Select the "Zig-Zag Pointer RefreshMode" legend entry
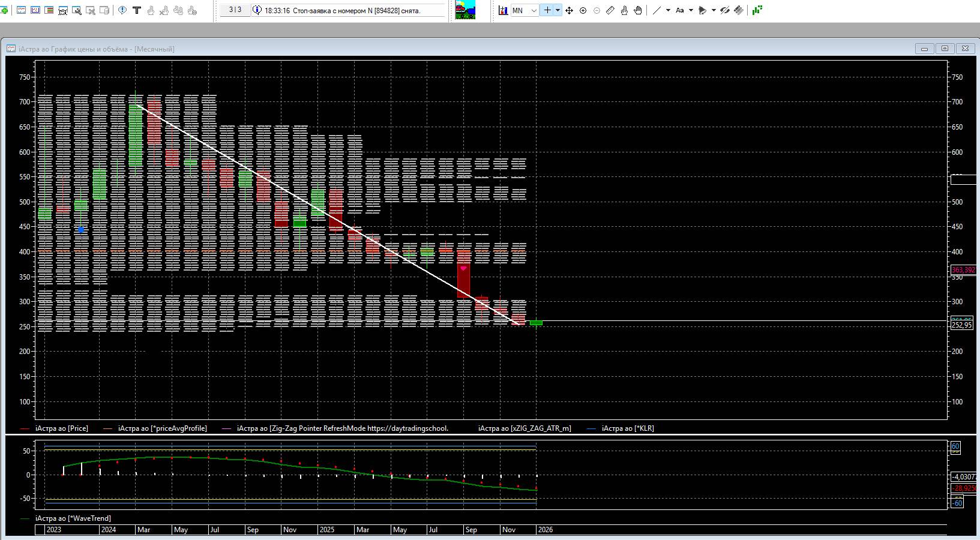 pos(343,428)
